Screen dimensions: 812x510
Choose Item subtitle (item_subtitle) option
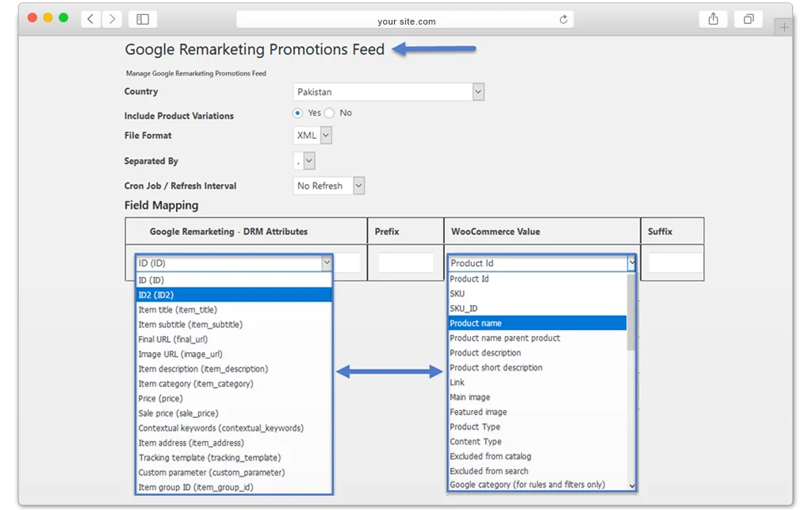(x=234, y=324)
